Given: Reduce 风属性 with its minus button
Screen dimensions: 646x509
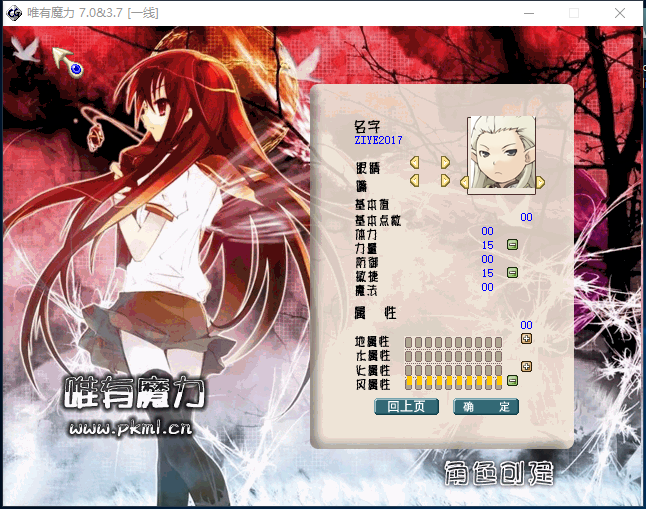Looking at the screenshot, I should tap(512, 381).
